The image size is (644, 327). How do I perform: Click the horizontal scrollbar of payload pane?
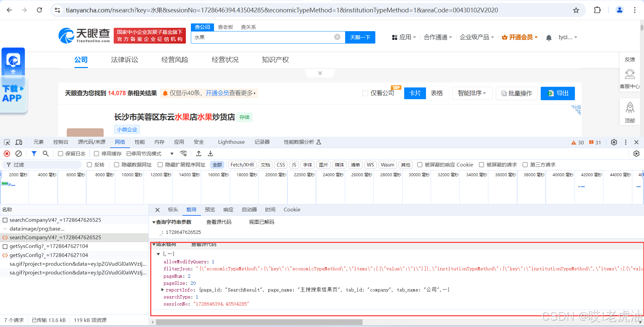click(x=259, y=322)
